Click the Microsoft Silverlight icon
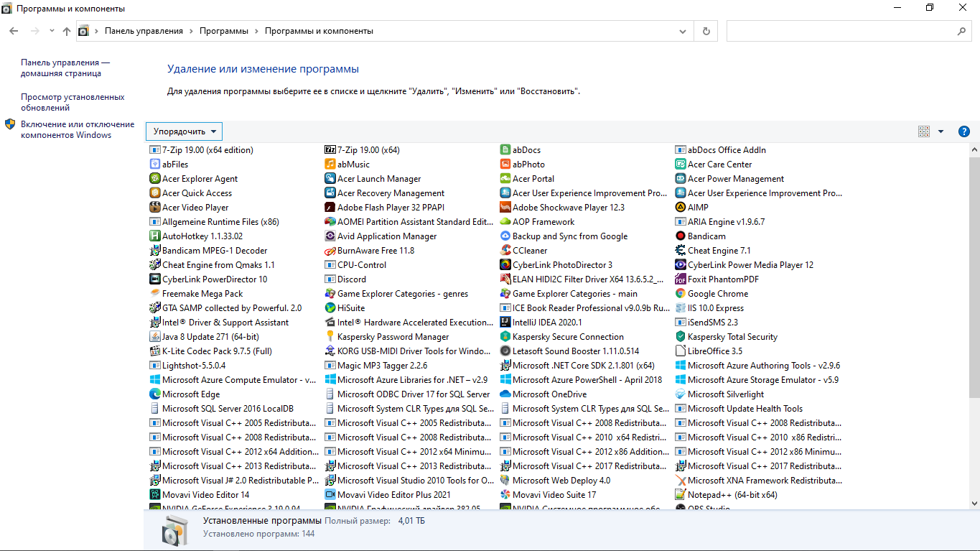980x551 pixels. tap(681, 394)
